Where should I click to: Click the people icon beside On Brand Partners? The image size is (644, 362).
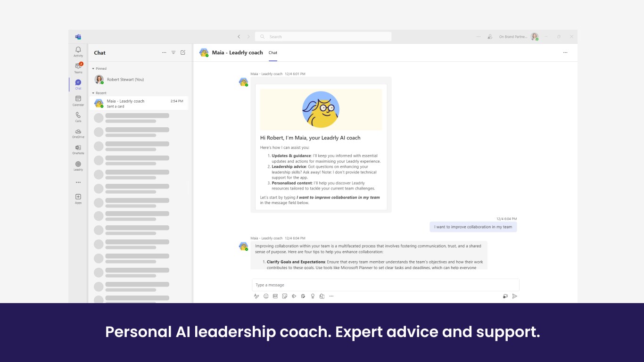point(490,37)
